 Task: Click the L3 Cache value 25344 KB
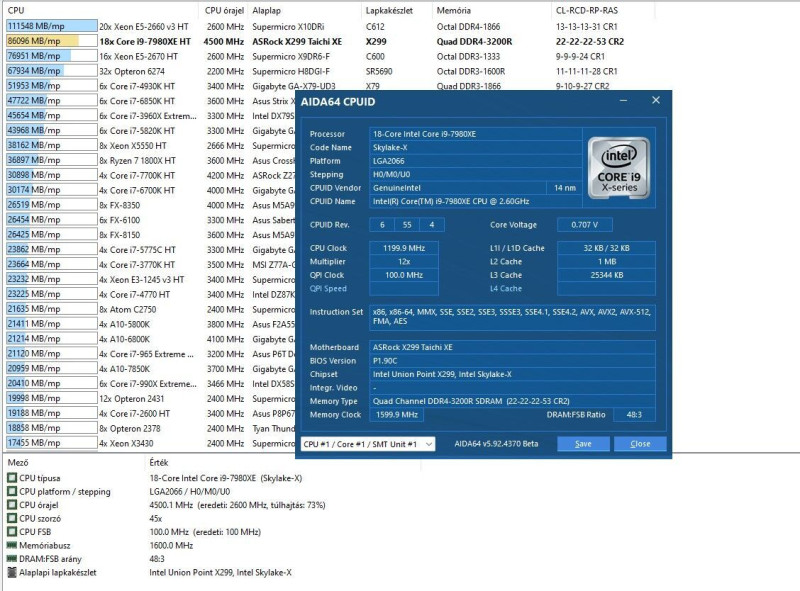point(606,275)
